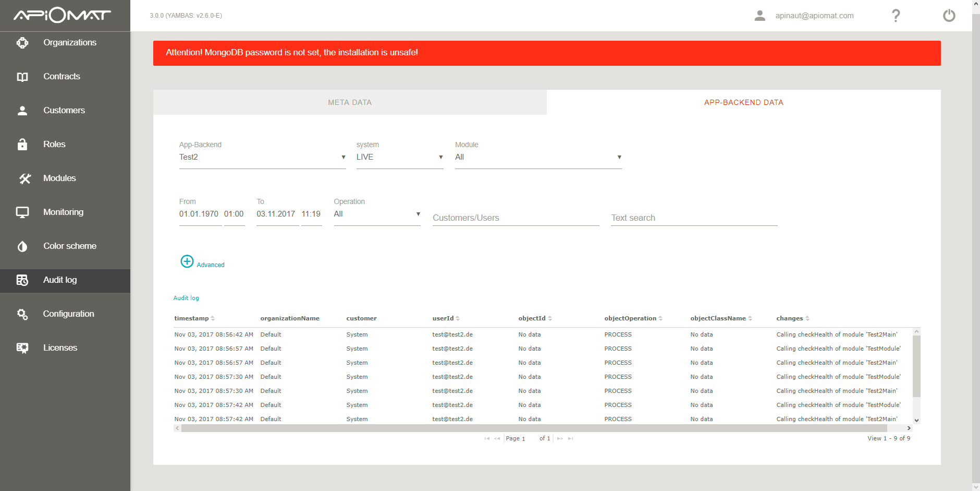The image size is (980, 491).
Task: Click organizationName column header
Action: coord(290,319)
